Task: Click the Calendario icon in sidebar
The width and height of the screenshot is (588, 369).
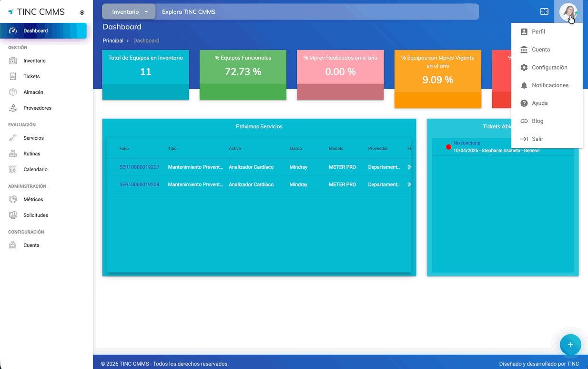Action: [13, 170]
